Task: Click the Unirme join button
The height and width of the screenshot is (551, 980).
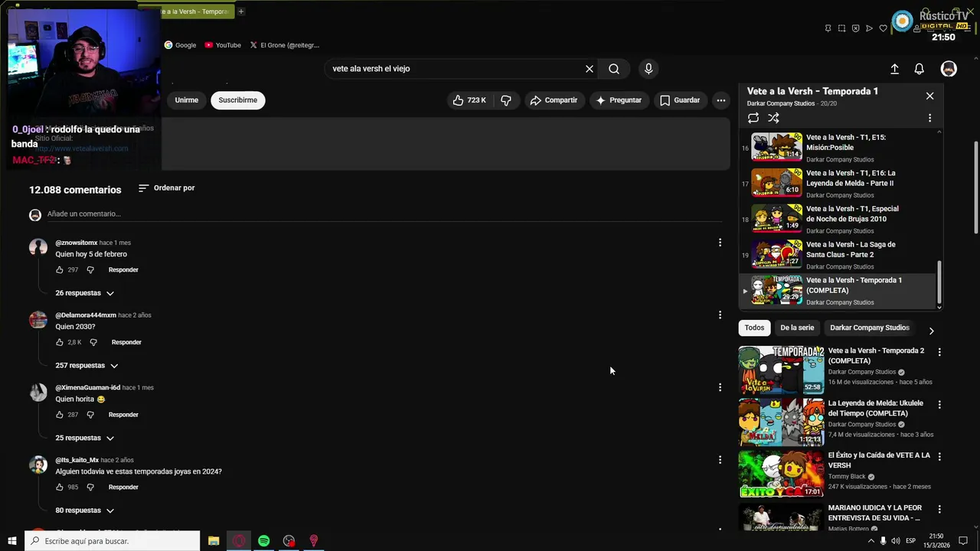Action: pos(186,100)
